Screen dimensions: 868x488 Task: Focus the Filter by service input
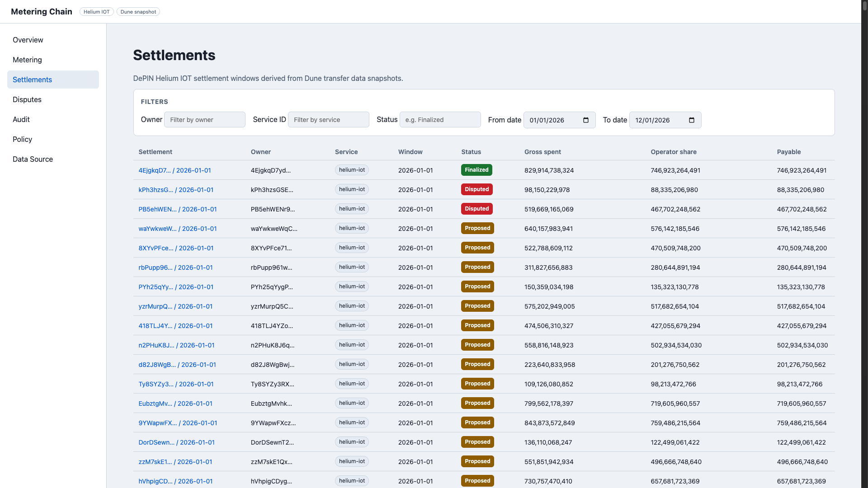[328, 120]
